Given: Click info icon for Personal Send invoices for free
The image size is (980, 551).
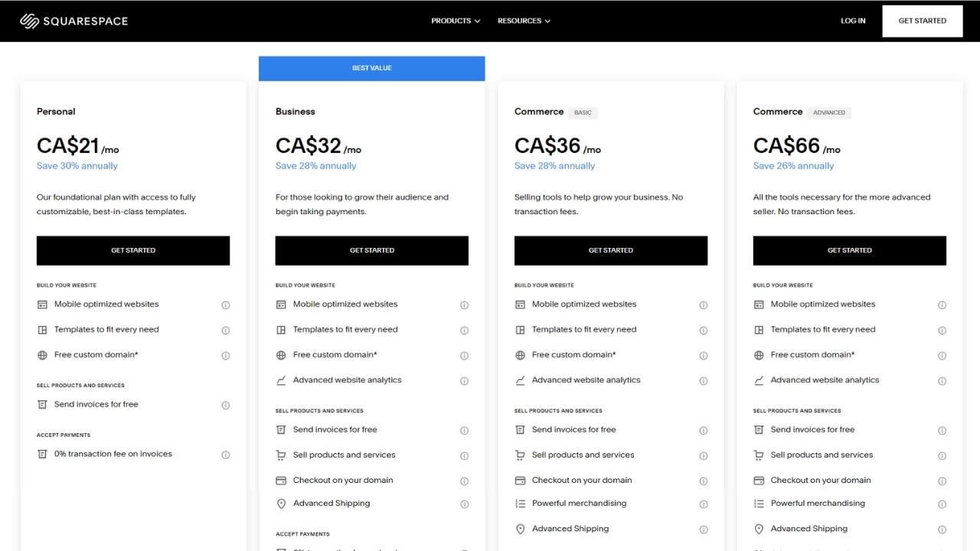Looking at the screenshot, I should 225,405.
